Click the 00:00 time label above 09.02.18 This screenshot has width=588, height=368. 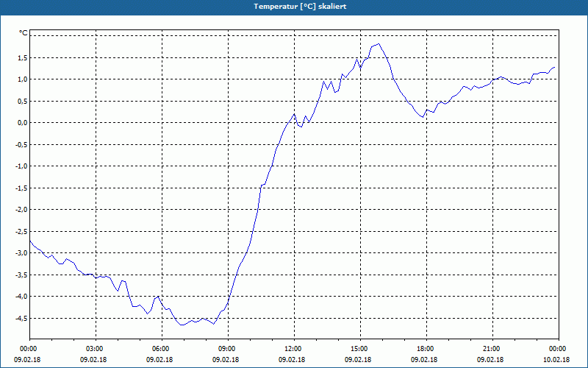pos(27,349)
